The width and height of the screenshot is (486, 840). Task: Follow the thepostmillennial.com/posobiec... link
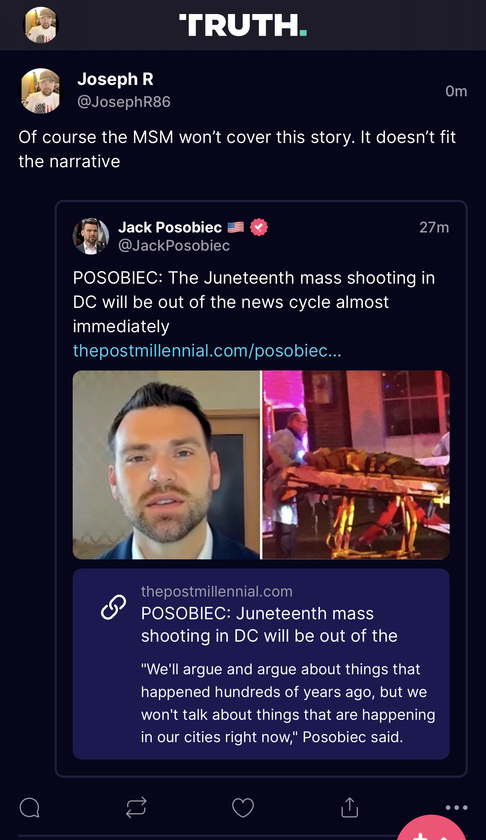click(207, 350)
